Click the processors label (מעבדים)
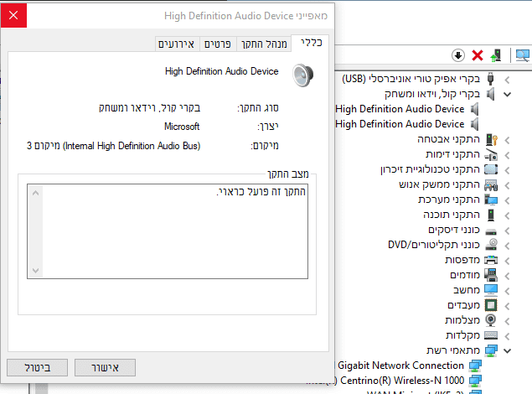 point(464,305)
